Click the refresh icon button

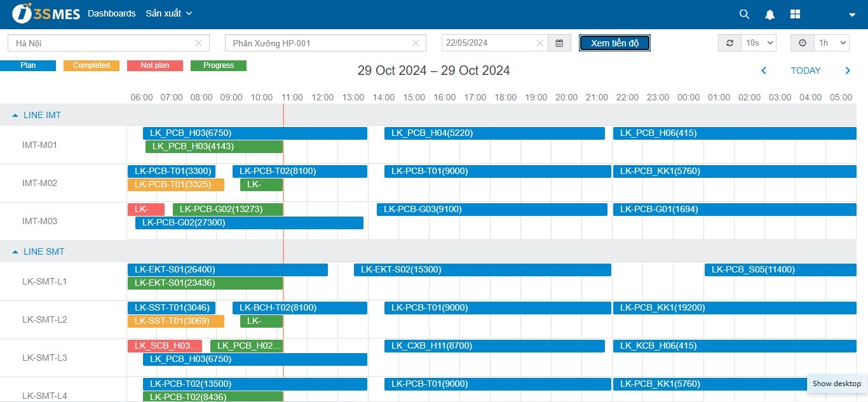coord(729,43)
